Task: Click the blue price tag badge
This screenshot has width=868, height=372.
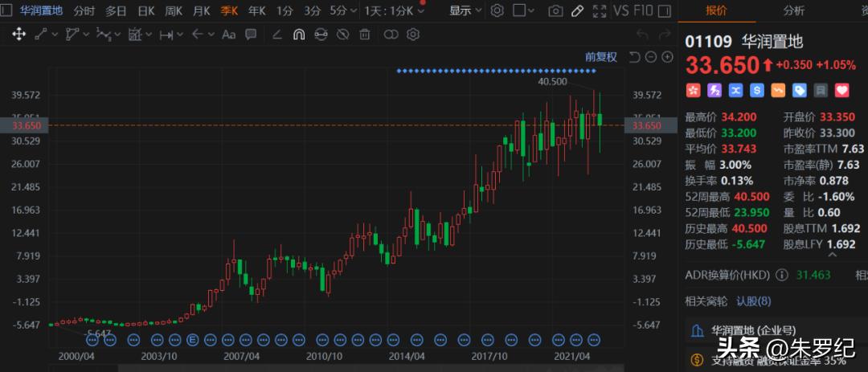Action: [800, 90]
